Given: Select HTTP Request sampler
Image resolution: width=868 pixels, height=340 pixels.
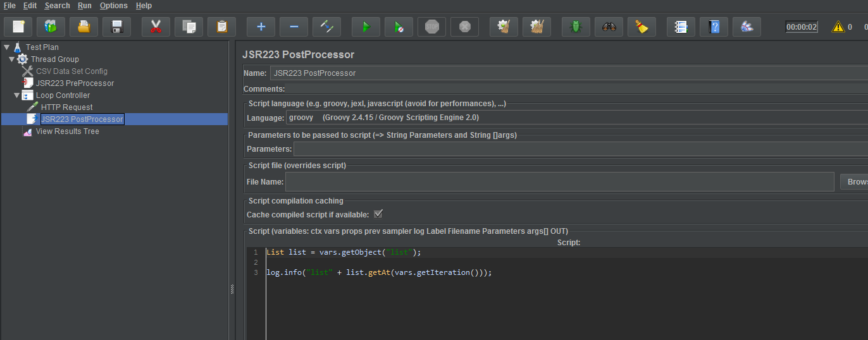Looking at the screenshot, I should click(x=66, y=107).
